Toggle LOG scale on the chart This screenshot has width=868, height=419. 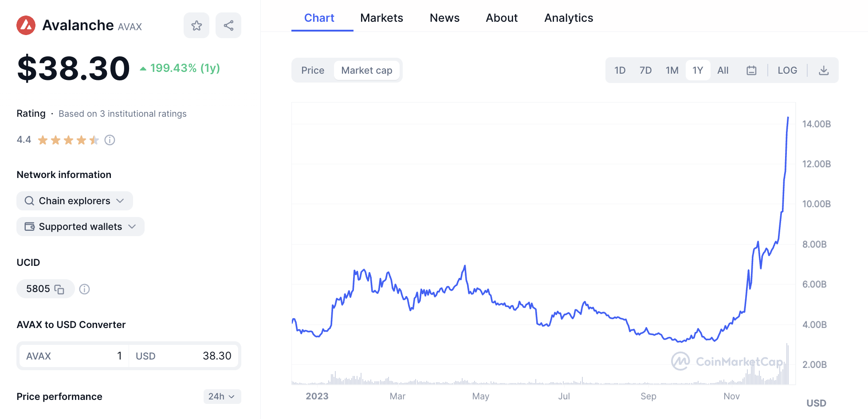(x=787, y=70)
